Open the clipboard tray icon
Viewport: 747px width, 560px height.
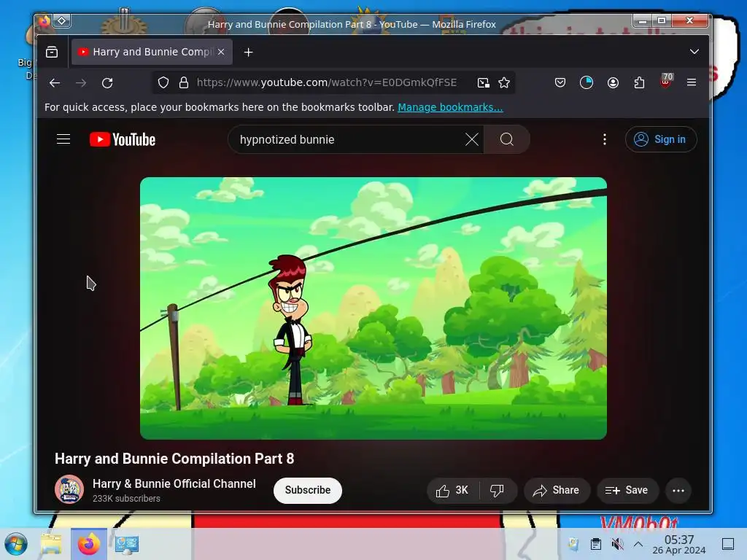tap(595, 544)
